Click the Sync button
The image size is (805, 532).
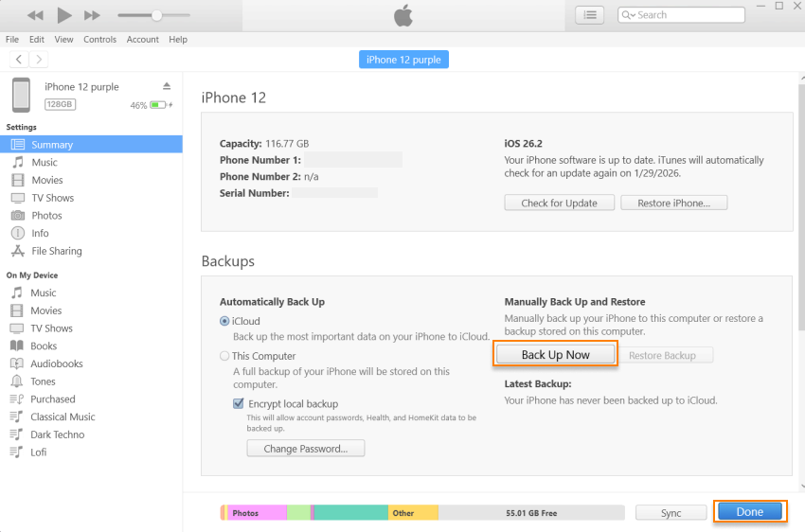(x=671, y=512)
